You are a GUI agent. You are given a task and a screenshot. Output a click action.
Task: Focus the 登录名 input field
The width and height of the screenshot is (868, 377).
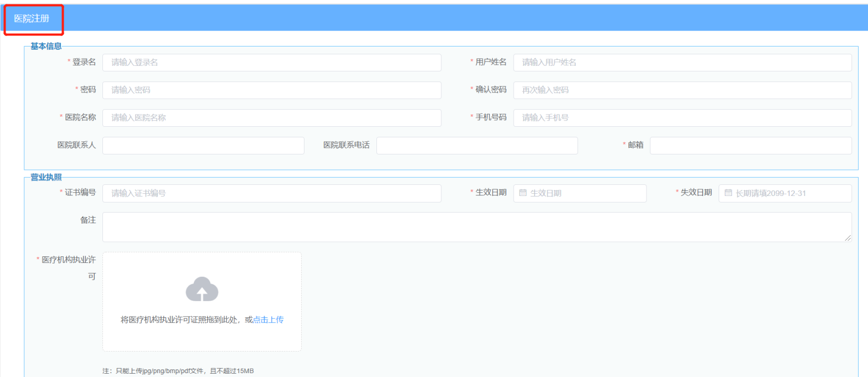pos(271,63)
